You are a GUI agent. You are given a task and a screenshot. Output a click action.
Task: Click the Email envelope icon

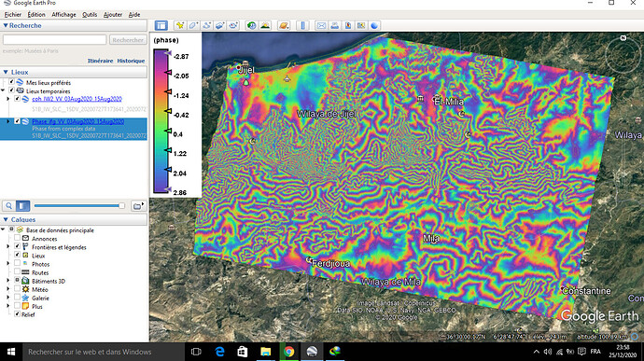click(x=321, y=25)
